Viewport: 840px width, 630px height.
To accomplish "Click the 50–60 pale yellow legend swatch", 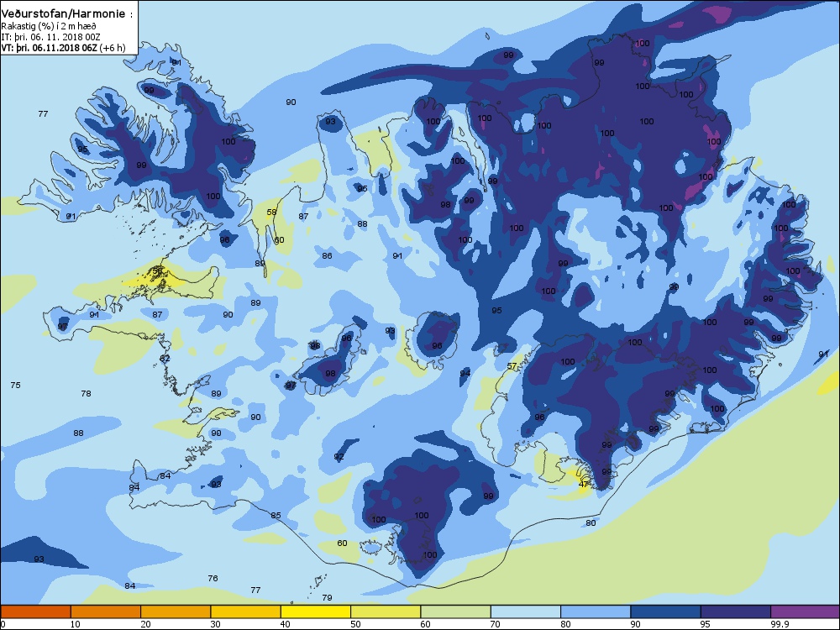I will (x=386, y=612).
